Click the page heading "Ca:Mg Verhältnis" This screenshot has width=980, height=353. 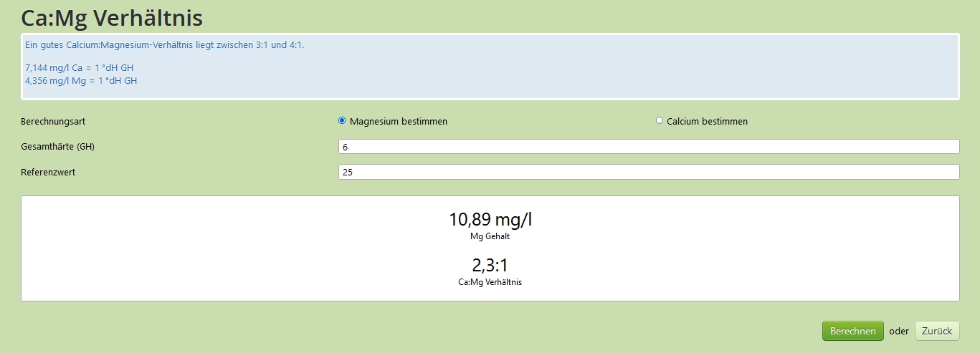[111, 17]
